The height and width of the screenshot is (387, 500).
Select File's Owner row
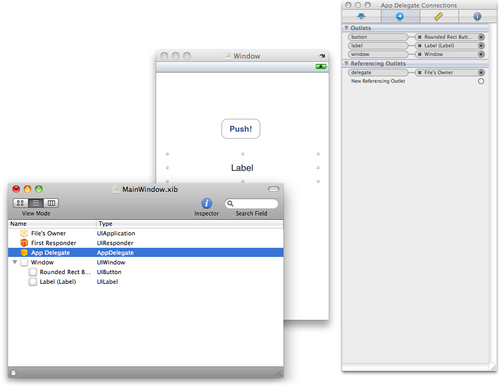(146, 233)
